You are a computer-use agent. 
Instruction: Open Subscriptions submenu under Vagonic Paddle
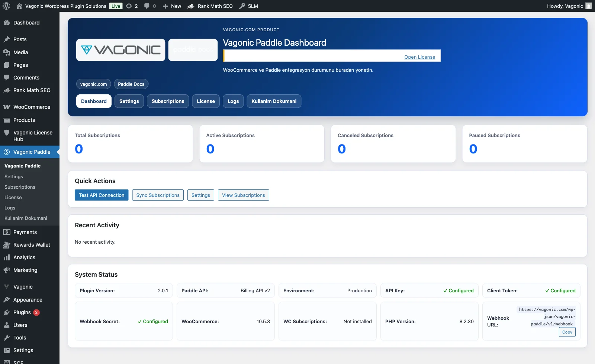pos(20,187)
